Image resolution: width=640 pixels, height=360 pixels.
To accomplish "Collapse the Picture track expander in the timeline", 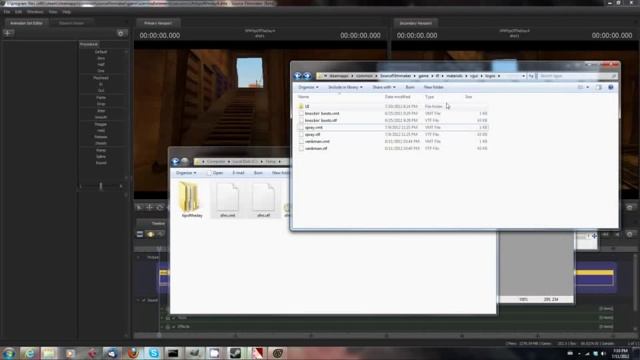I will 138,258.
